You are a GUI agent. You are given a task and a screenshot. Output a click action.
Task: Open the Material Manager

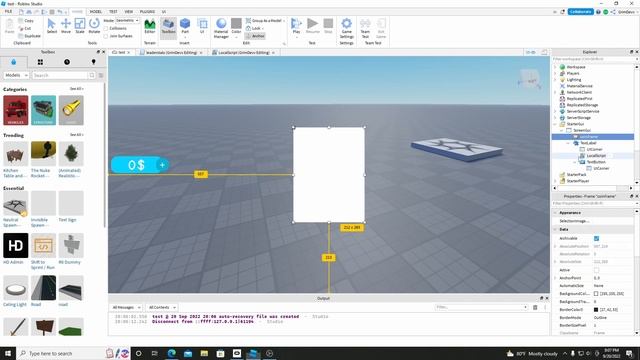click(221, 28)
